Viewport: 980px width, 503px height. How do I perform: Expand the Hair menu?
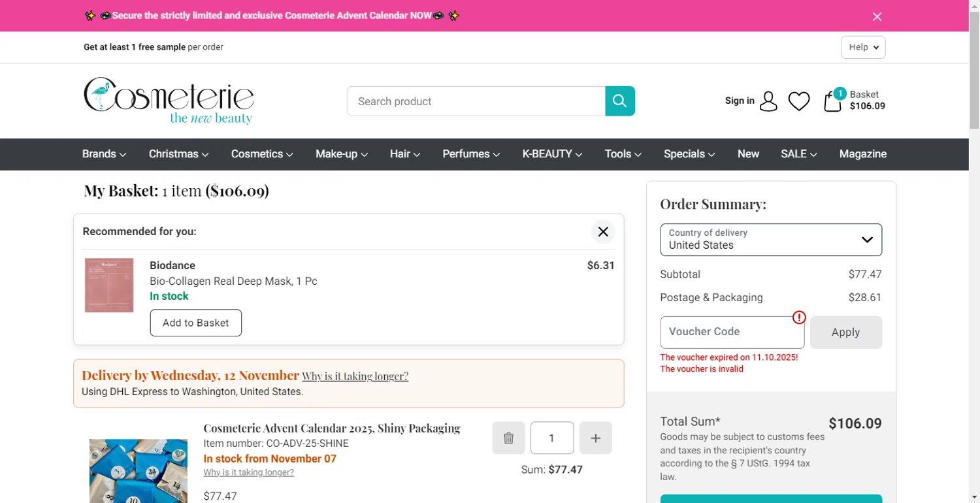pyautogui.click(x=405, y=154)
